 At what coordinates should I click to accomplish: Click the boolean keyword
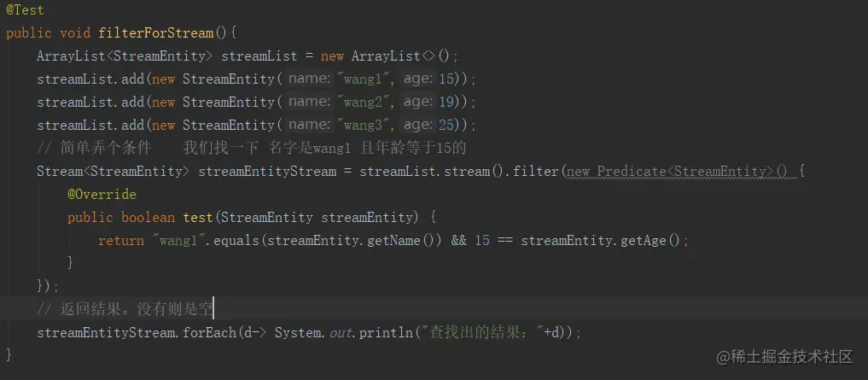click(148, 218)
